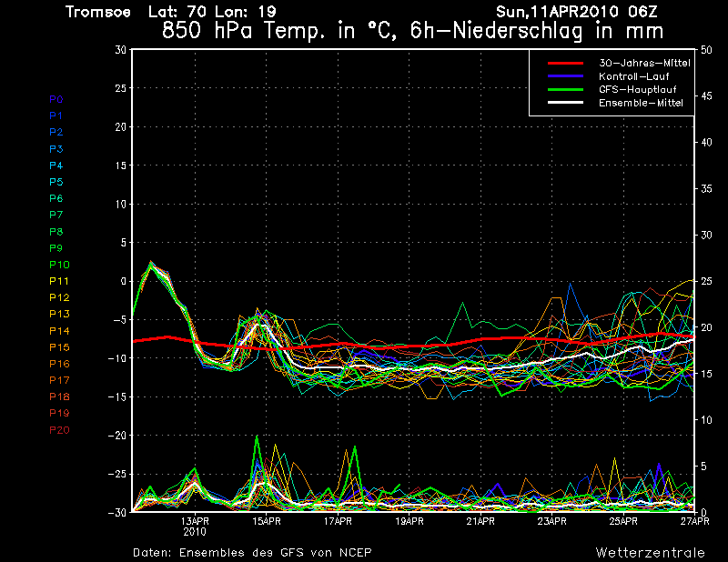Click the 23APR date axis label

tap(552, 521)
